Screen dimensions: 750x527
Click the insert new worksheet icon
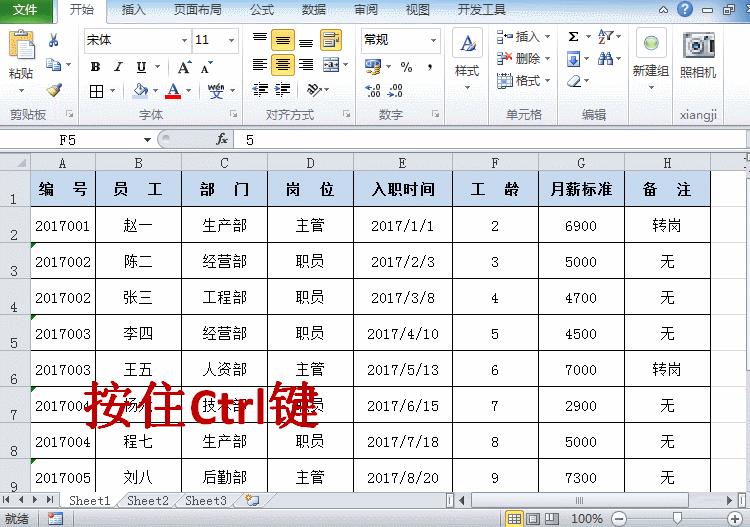252,500
